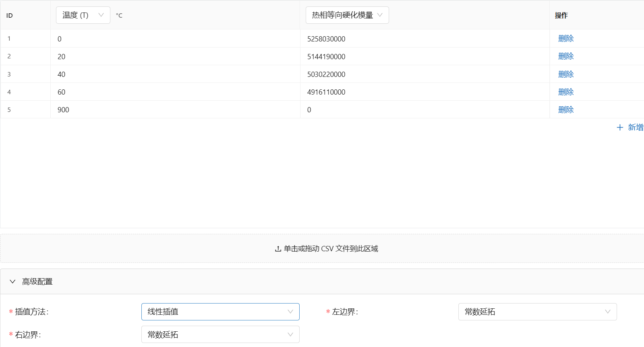The image size is (644, 347).
Task: Select modulus cell value 0 in row 5
Action: tap(425, 109)
